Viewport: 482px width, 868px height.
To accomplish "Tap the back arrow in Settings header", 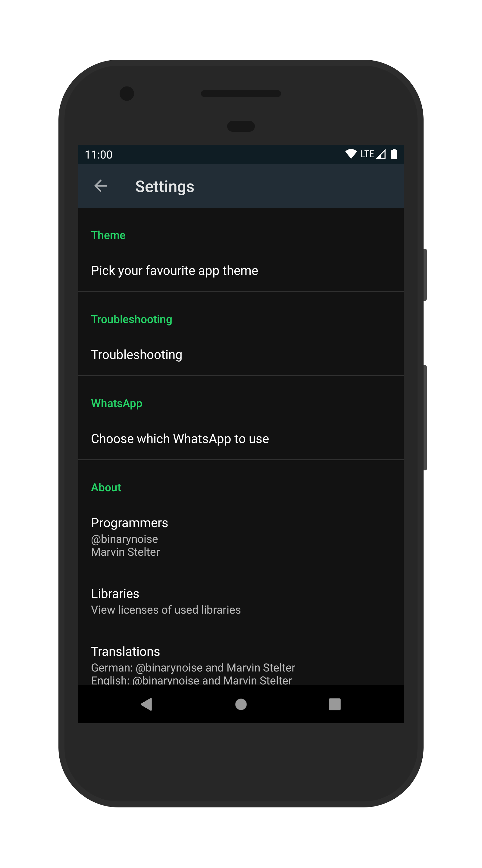I will (x=100, y=186).
